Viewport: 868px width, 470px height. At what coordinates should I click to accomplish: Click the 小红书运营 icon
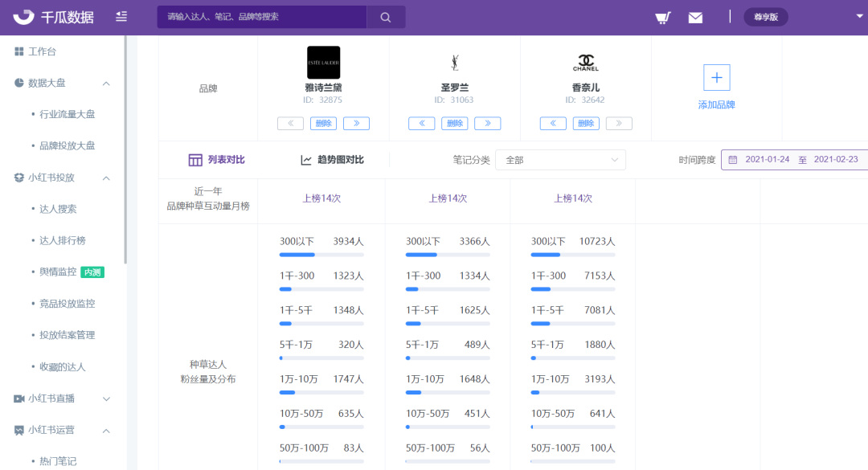(18, 430)
